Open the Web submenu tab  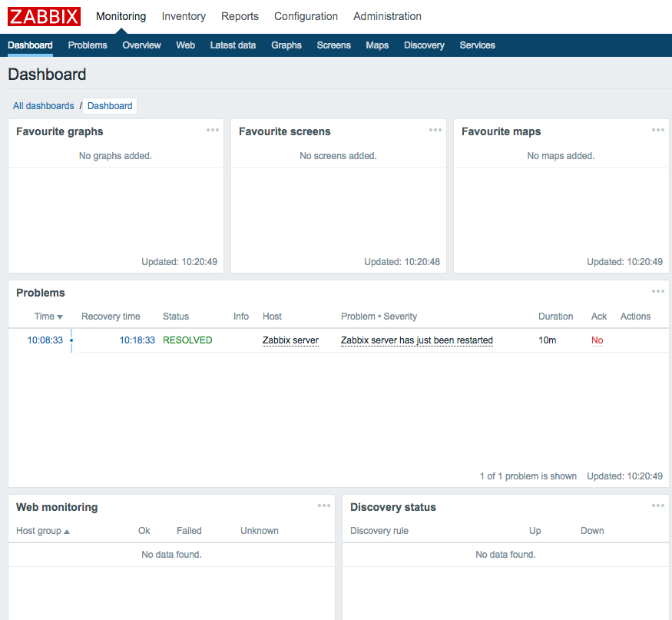pyautogui.click(x=186, y=45)
